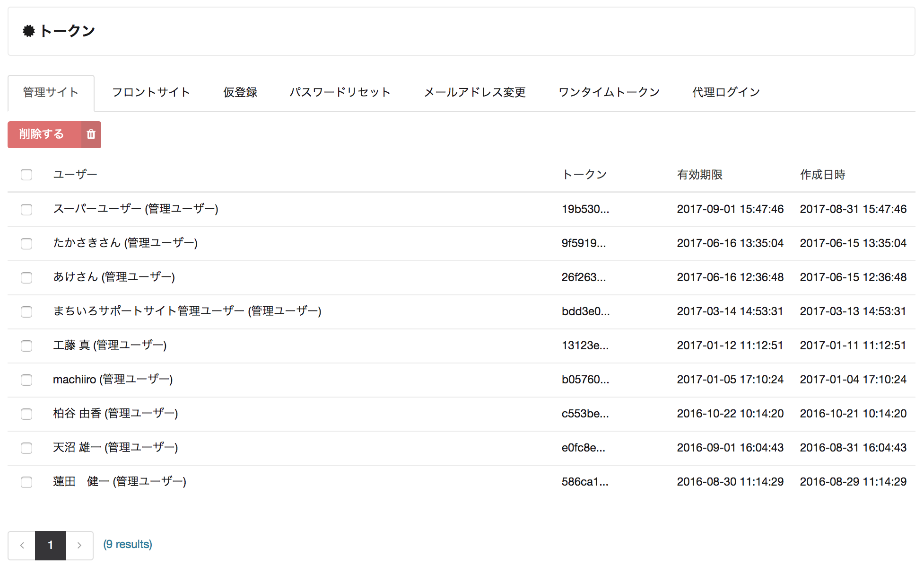Image resolution: width=924 pixels, height=567 pixels.
Task: Select the checkbox for machiiro row
Action: (x=26, y=380)
